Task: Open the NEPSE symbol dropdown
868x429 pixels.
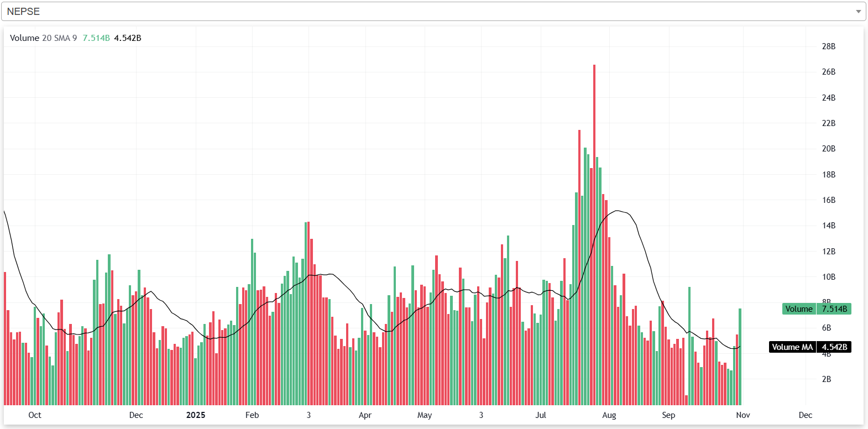Action: pos(431,12)
